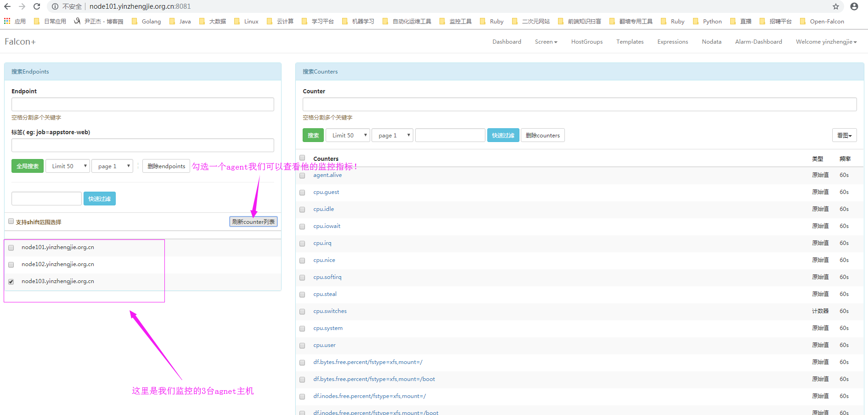Open the cpu.iowait counter link
Viewport: 868px width, 415px height.
(327, 226)
